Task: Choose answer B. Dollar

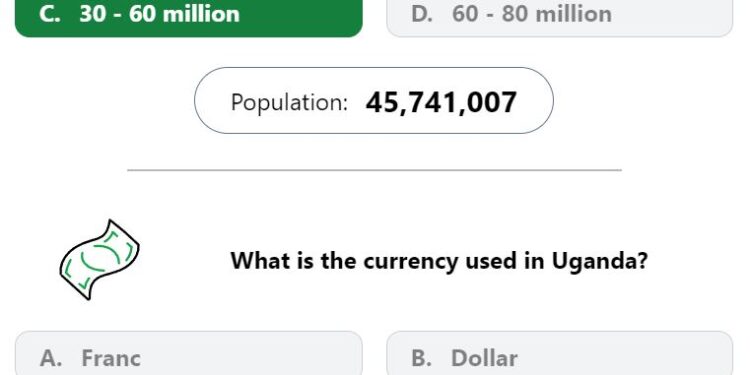Action: pos(559,353)
